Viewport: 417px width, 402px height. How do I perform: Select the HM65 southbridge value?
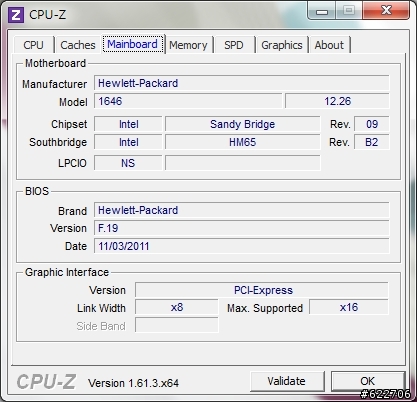coord(243,142)
